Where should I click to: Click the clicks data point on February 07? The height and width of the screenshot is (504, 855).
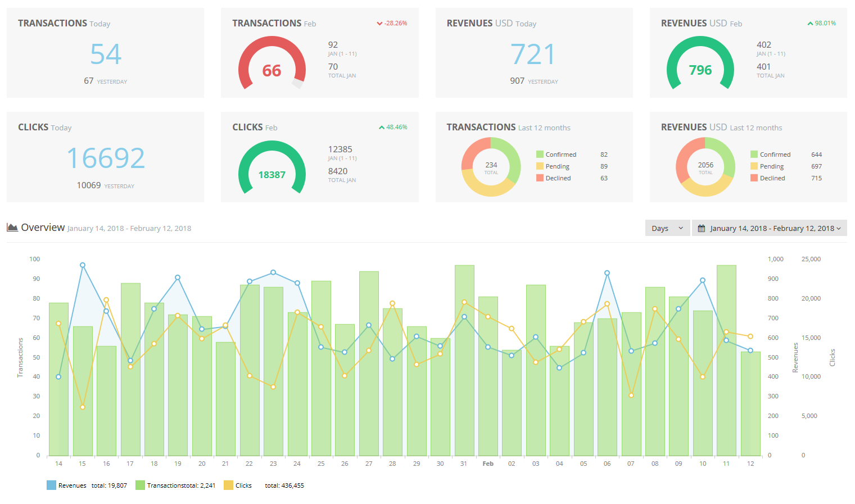631,396
